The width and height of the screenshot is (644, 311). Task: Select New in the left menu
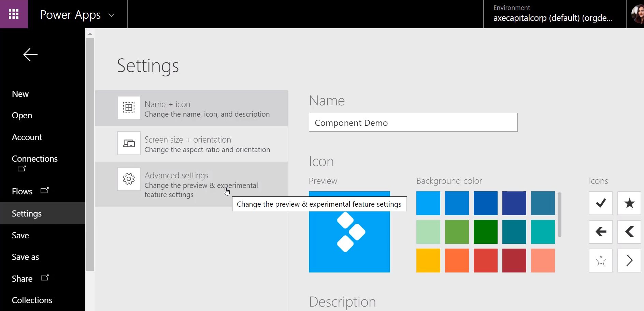tap(20, 94)
